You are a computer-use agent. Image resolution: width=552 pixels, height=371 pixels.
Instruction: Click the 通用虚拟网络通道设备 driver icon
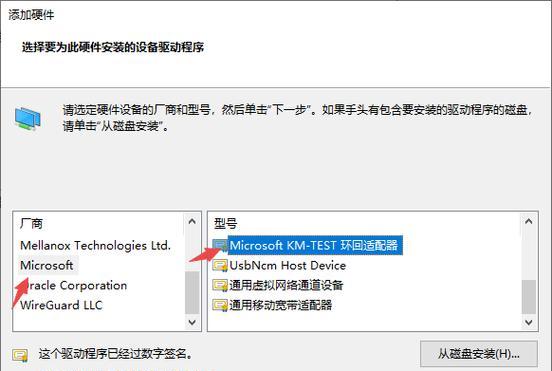coord(220,285)
